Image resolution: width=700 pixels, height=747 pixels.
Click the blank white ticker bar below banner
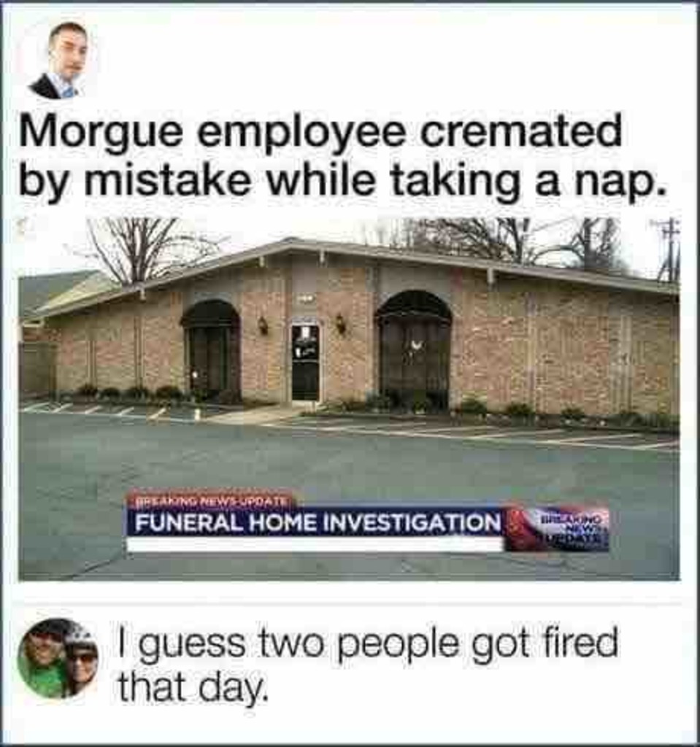pos(315,544)
